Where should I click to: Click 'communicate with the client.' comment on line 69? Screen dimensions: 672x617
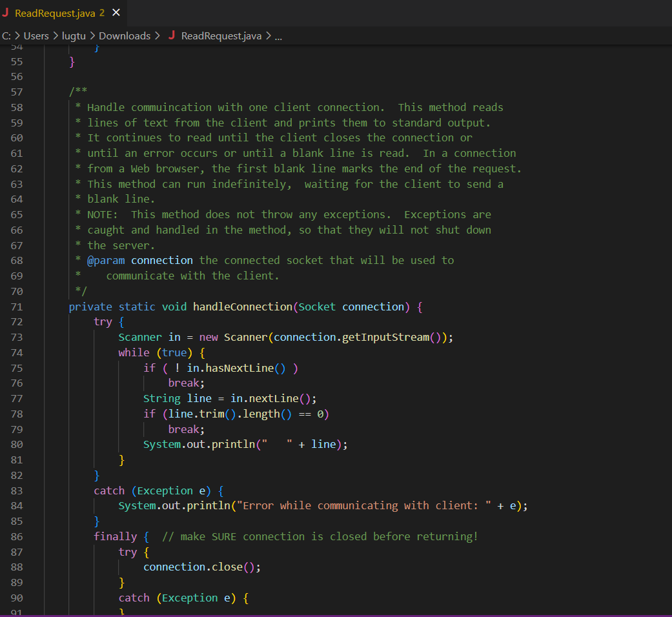point(193,276)
